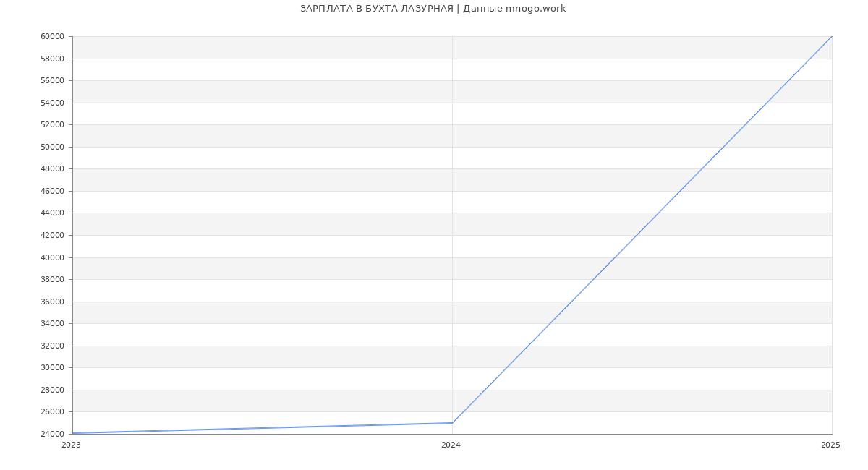Image resolution: width=868 pixels, height=470 pixels.
Task: Click the 36000 y-axis label
Action: point(52,302)
